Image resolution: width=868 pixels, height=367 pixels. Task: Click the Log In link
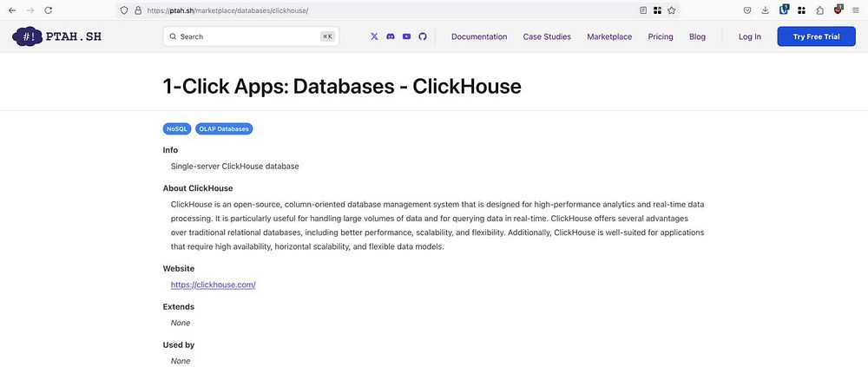pyautogui.click(x=750, y=36)
